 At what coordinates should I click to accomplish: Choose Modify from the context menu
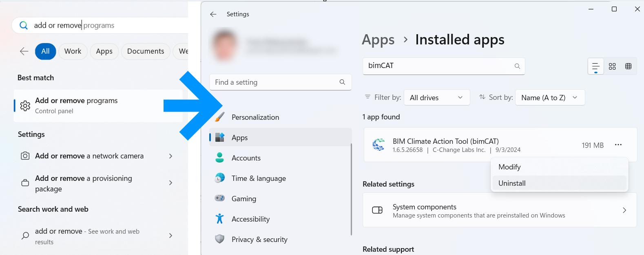point(509,167)
